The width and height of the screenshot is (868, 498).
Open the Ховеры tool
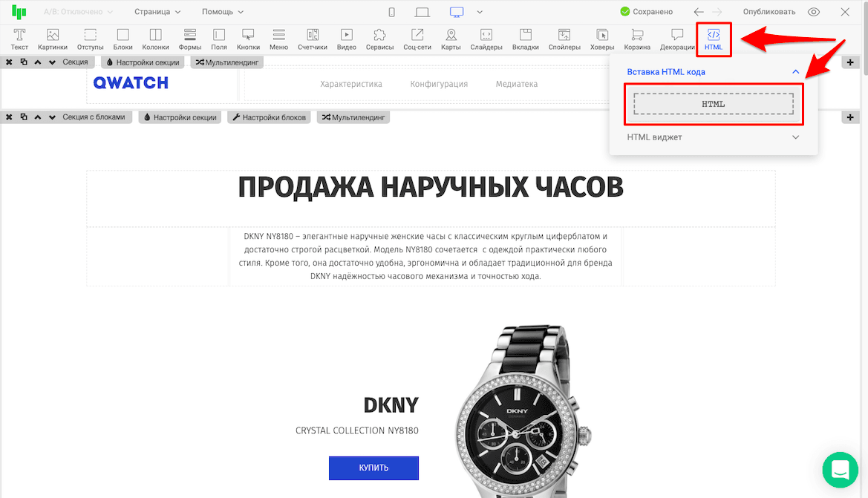click(602, 39)
